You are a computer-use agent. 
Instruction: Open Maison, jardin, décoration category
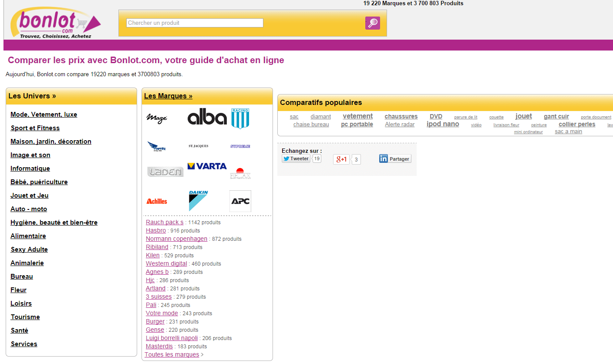pos(51,142)
